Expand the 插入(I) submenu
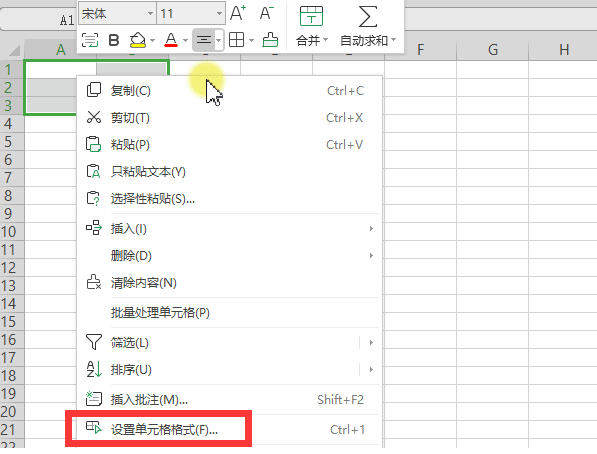Screen dimensions: 597x454 click(229, 229)
